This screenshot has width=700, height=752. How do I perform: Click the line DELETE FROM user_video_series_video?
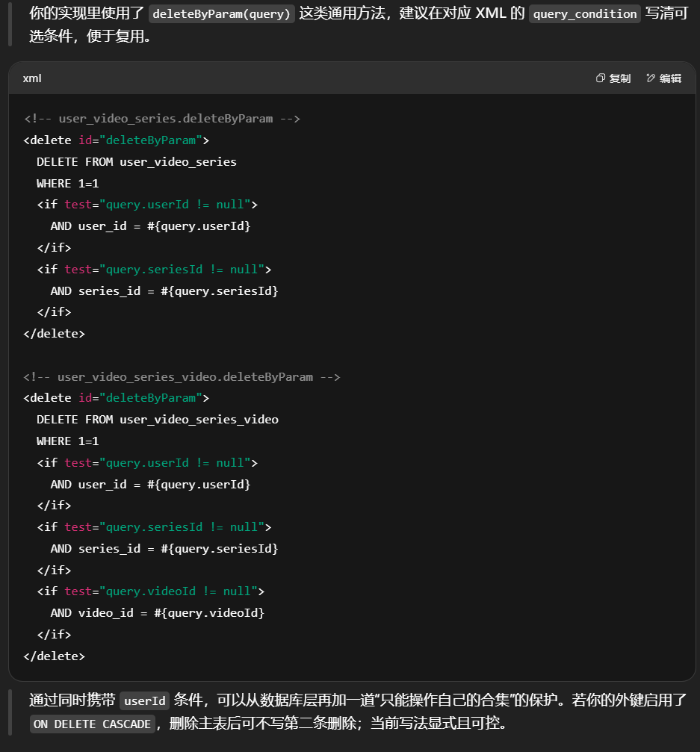(x=157, y=420)
